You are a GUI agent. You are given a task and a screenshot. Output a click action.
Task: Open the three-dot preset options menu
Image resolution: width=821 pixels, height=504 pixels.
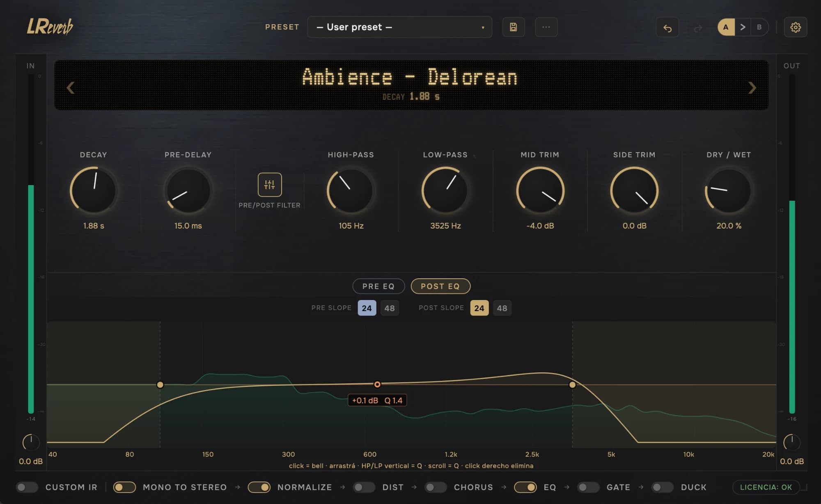(546, 27)
